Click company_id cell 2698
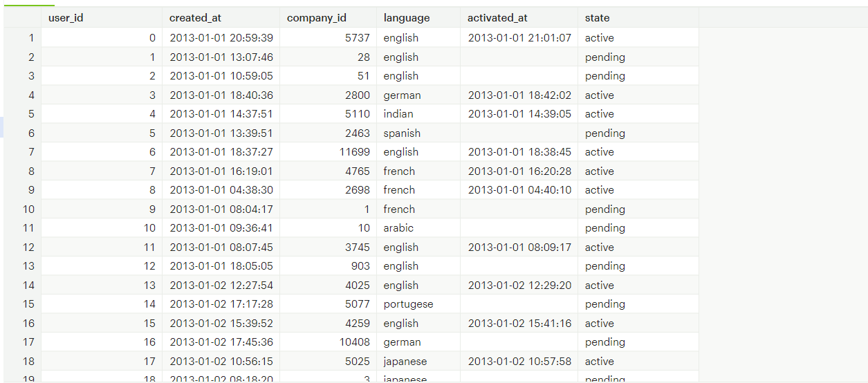 [x=329, y=190]
